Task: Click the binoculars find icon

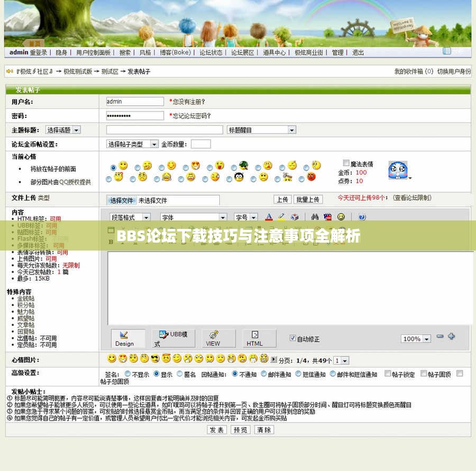Action: (x=315, y=217)
